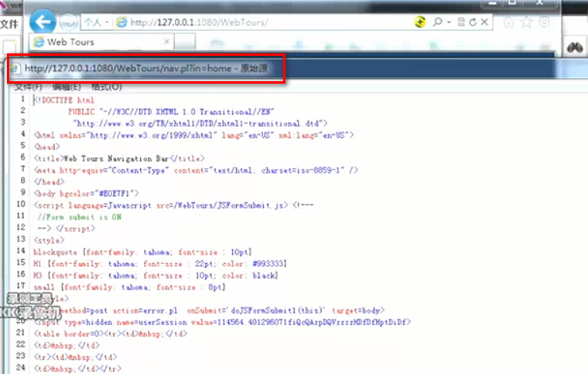Refresh the page with reload icon

[473, 22]
